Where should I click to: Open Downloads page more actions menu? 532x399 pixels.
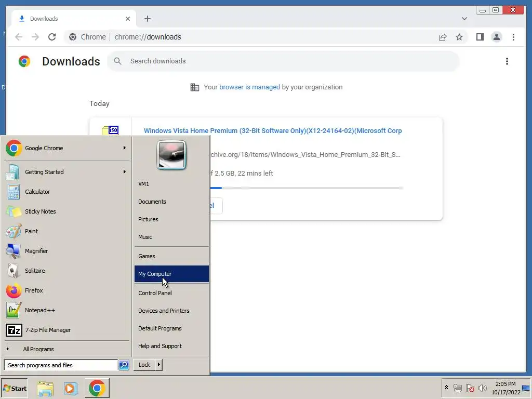[507, 61]
